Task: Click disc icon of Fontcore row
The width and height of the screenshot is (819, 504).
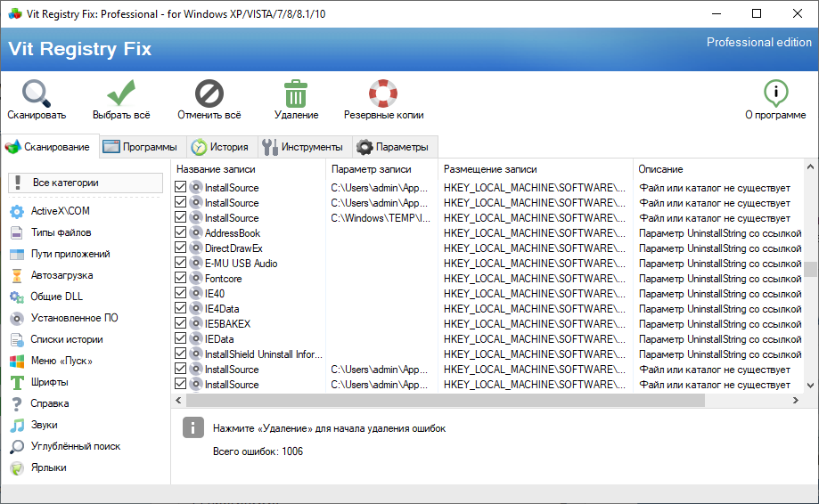Action: 196,278
